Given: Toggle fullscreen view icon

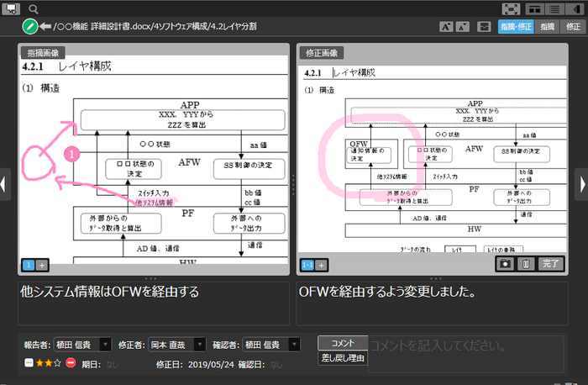Looking at the screenshot, I should coord(511,9).
